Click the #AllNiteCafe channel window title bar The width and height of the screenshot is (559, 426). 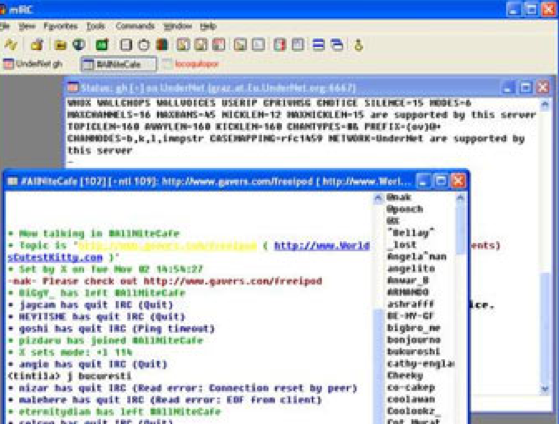(x=236, y=181)
